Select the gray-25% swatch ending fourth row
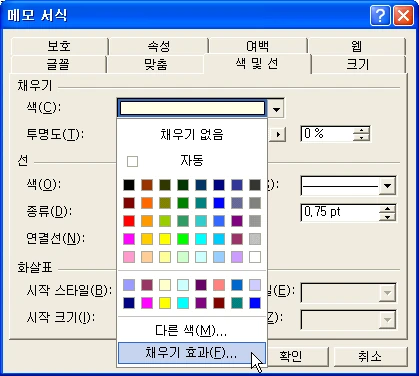Image resolution: width=419 pixels, height=376 pixels. [255, 239]
